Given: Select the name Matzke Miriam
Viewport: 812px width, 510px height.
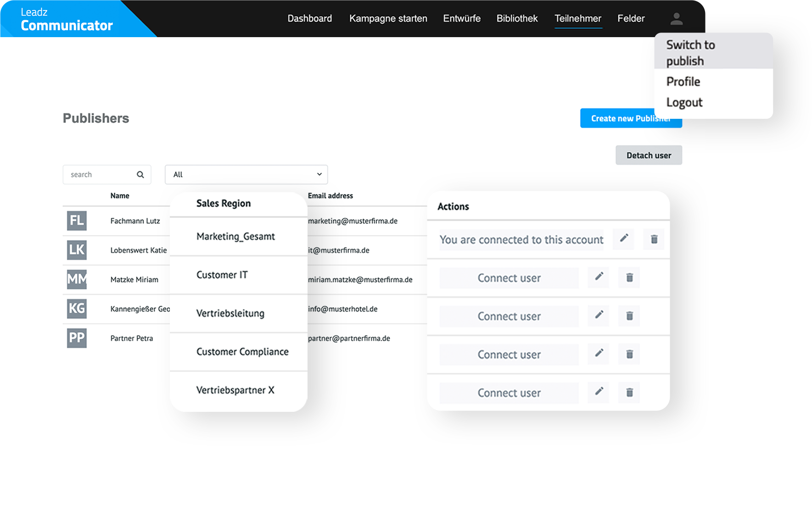Looking at the screenshot, I should 134,280.
